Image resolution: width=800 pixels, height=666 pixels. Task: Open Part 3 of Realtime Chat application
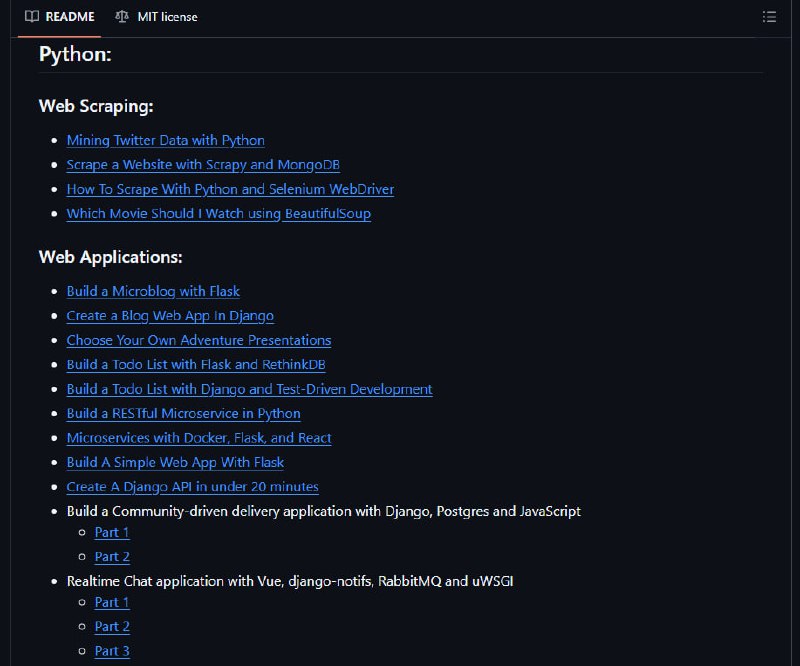click(x=112, y=651)
